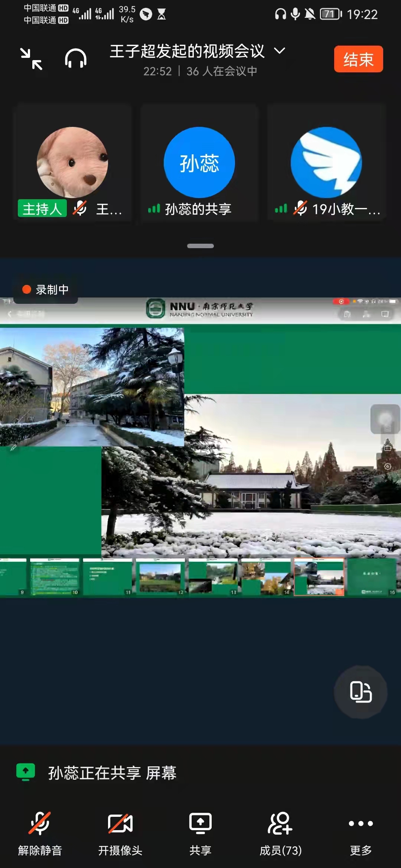The height and width of the screenshot is (868, 401).
Task: Tap the NNU university logo in the shared slide
Action: (x=155, y=309)
